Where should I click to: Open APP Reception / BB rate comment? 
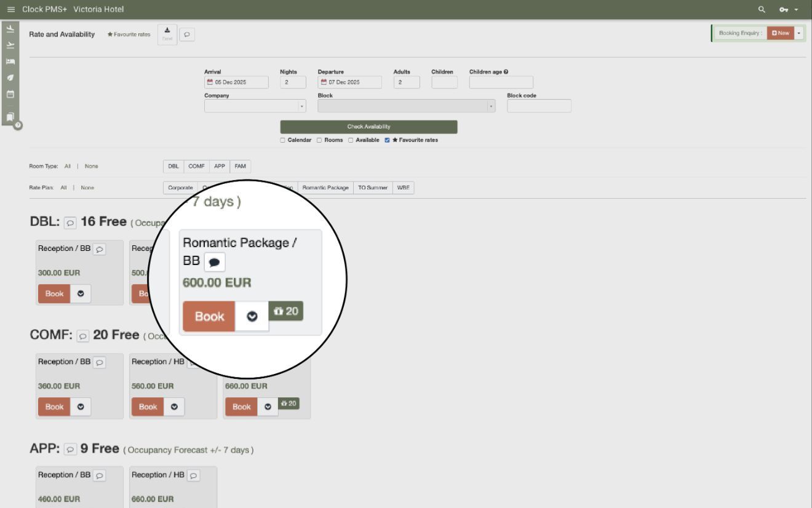click(99, 475)
